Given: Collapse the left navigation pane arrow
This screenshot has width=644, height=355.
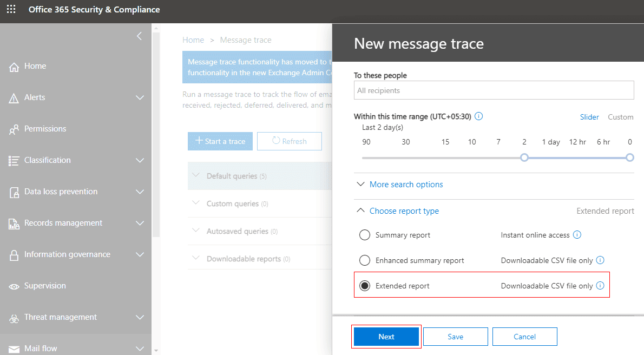Looking at the screenshot, I should tap(139, 36).
